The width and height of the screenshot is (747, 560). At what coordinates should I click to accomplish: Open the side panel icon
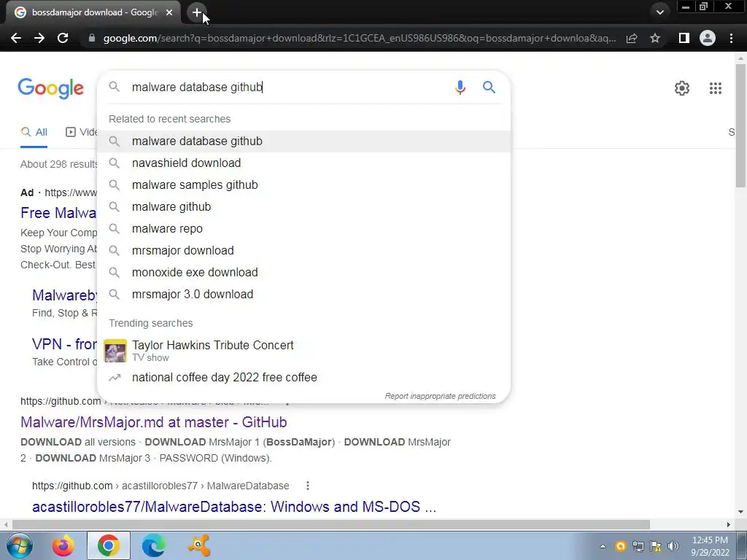point(684,38)
